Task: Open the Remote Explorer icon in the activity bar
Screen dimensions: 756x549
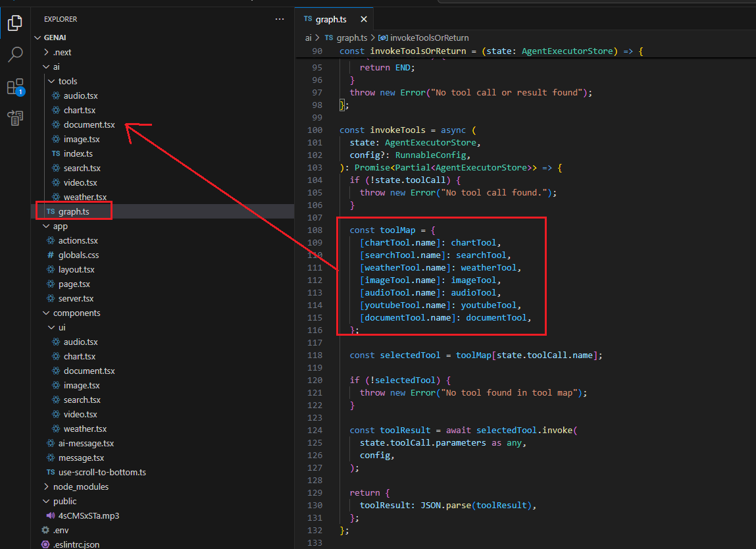Action: pyautogui.click(x=15, y=118)
